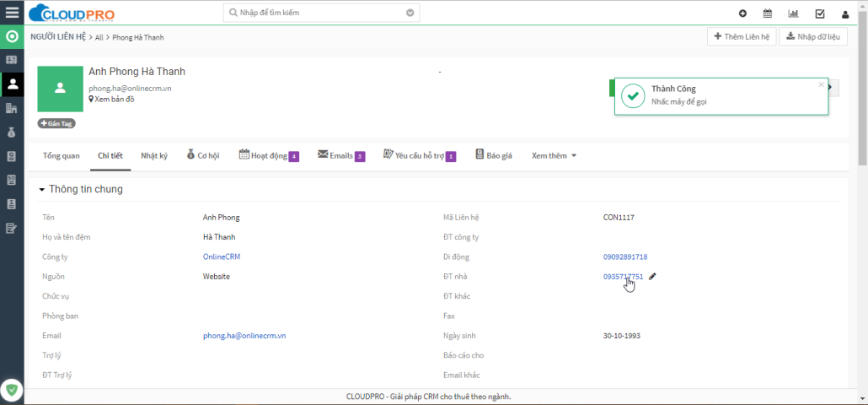Image resolution: width=868 pixels, height=405 pixels.
Task: Select the money bag sidebar icon
Action: point(12,132)
